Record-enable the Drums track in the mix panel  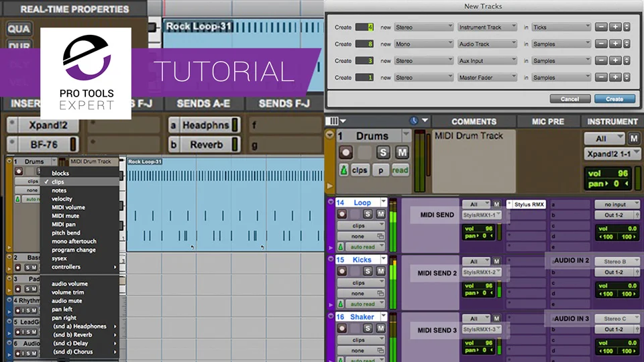346,153
